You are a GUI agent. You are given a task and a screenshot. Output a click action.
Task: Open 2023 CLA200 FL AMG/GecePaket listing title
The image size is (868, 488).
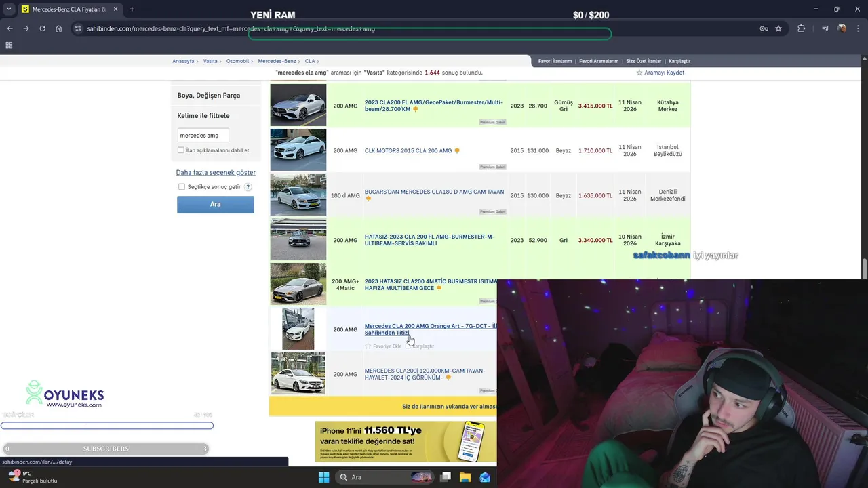pos(433,106)
